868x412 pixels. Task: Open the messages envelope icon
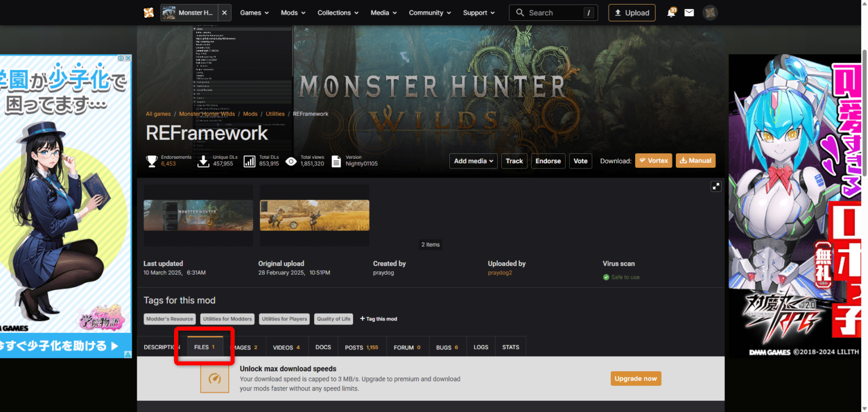tap(689, 12)
